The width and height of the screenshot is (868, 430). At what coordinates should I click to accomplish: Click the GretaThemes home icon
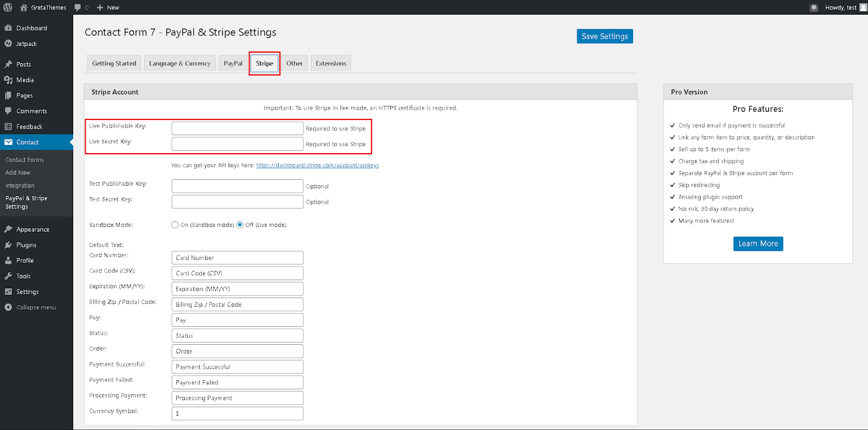(x=24, y=7)
